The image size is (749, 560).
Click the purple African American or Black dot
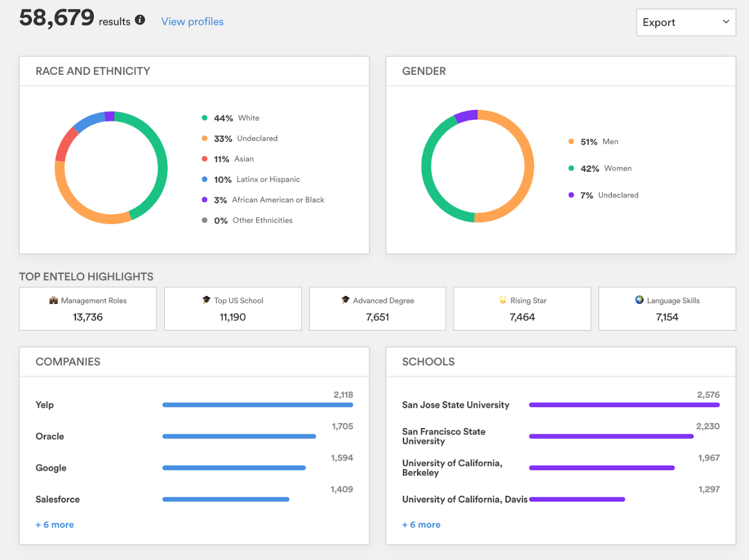point(205,199)
